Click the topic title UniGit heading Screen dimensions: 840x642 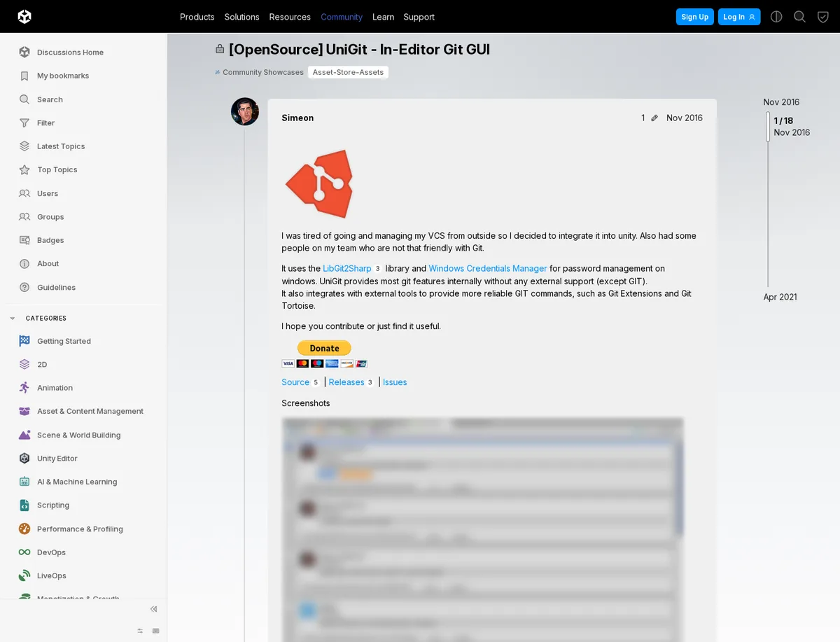coord(359,49)
